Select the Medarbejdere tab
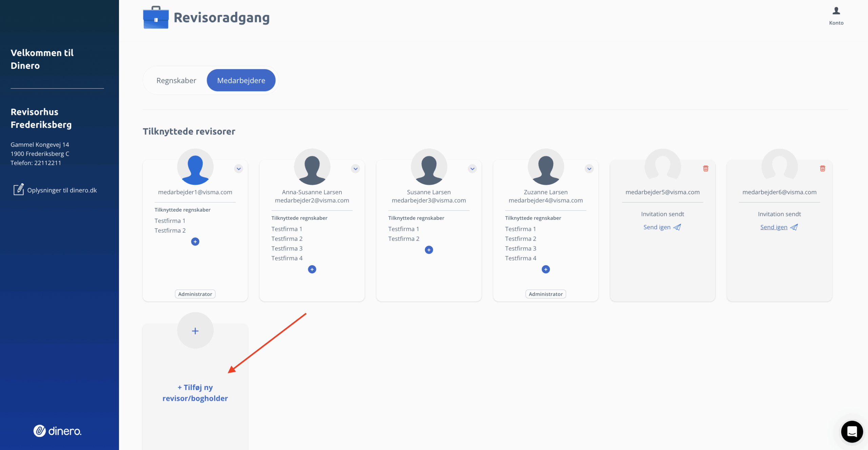Screen dimensions: 868x450 [241, 80]
